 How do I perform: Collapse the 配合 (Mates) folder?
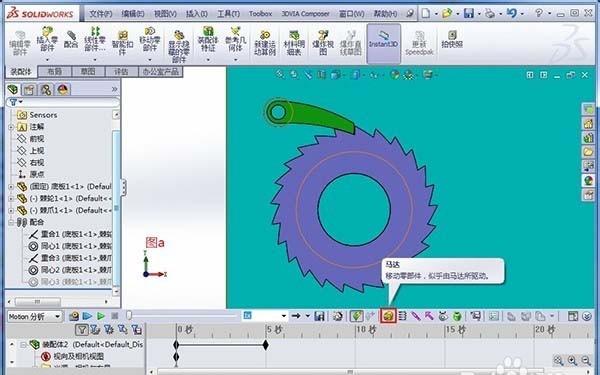point(11,222)
